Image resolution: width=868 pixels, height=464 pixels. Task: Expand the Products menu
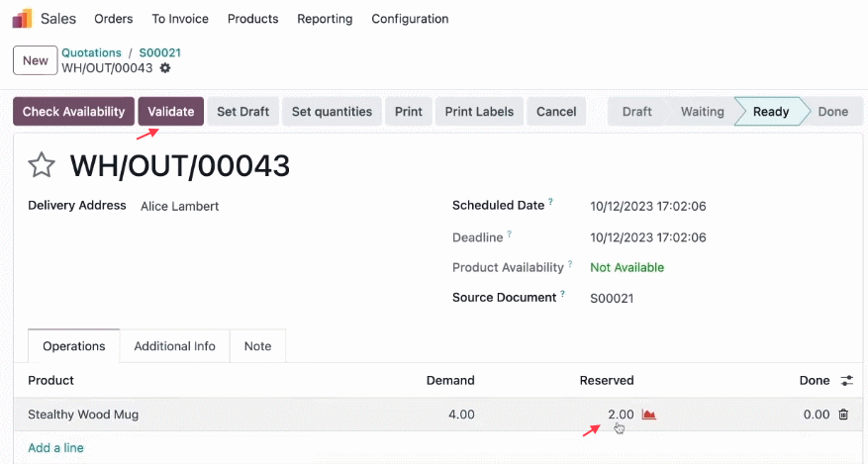tap(253, 19)
